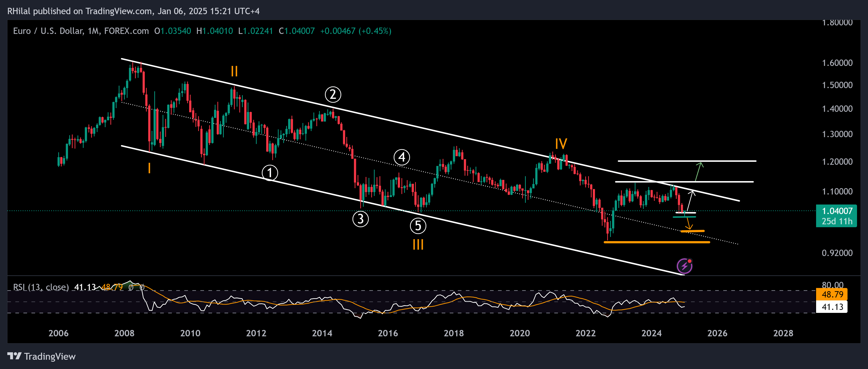The width and height of the screenshot is (868, 369).
Task: Click the 2028 time axis label
Action: [x=783, y=333]
